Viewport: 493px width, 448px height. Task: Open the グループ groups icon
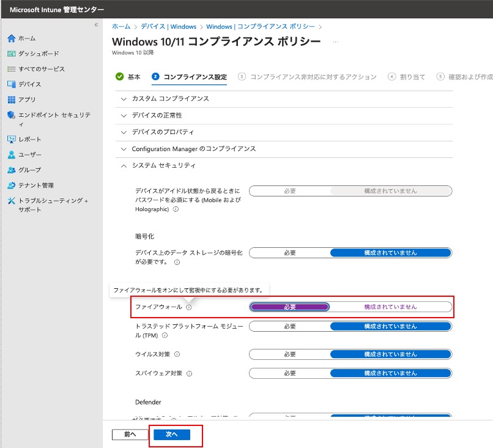click(12, 170)
